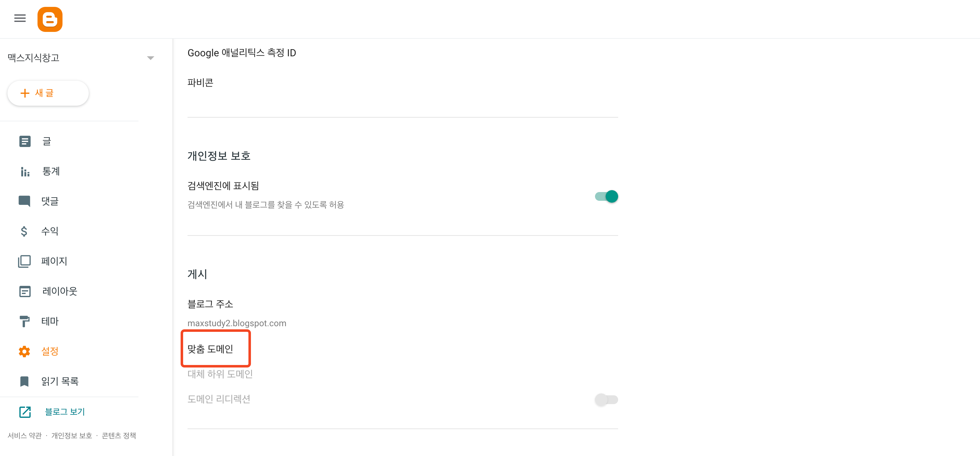Open earnings with the 수익 dollar icon
This screenshot has width=980, height=456.
point(24,231)
